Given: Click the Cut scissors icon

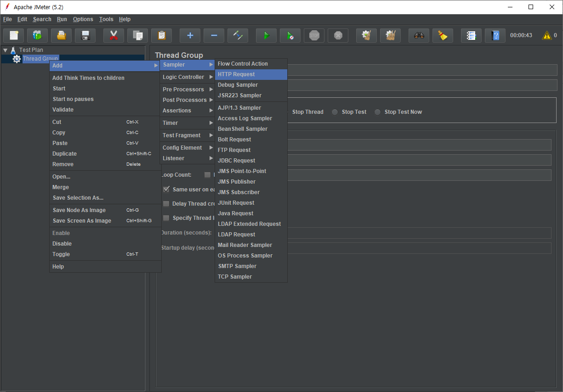Looking at the screenshot, I should pos(114,35).
